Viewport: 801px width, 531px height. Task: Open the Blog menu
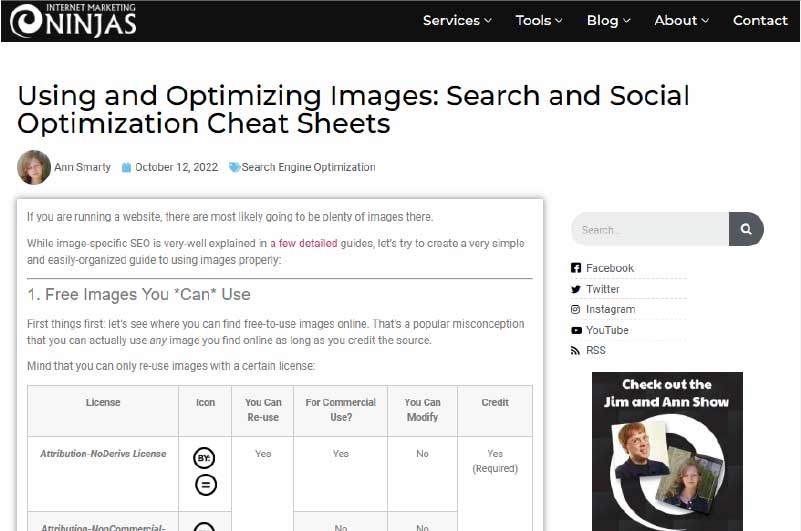click(x=602, y=20)
